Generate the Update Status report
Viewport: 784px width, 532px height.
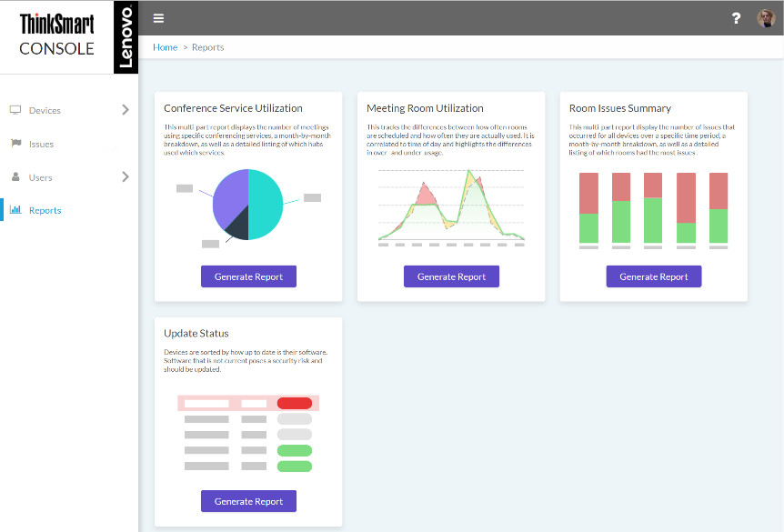pyautogui.click(x=248, y=501)
